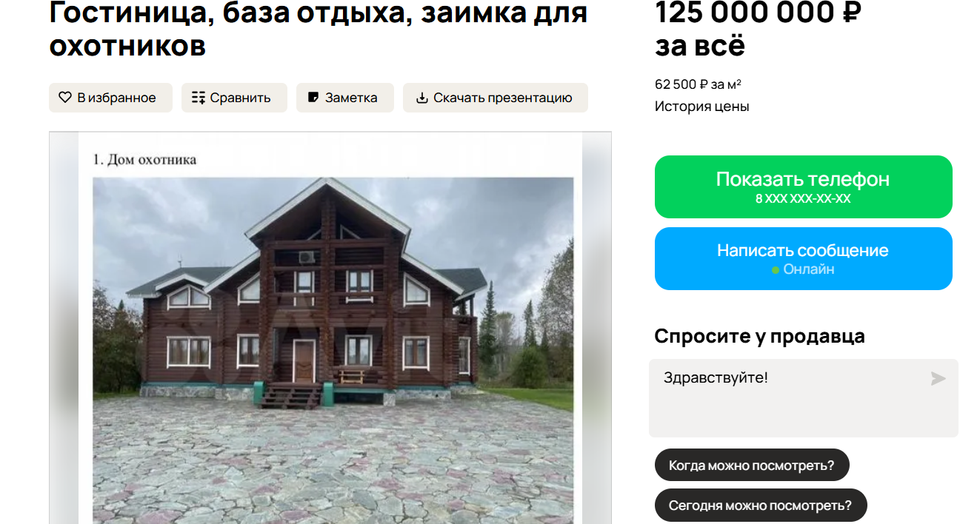Open Заметка to add a note
The height and width of the screenshot is (524, 980).
coord(345,98)
